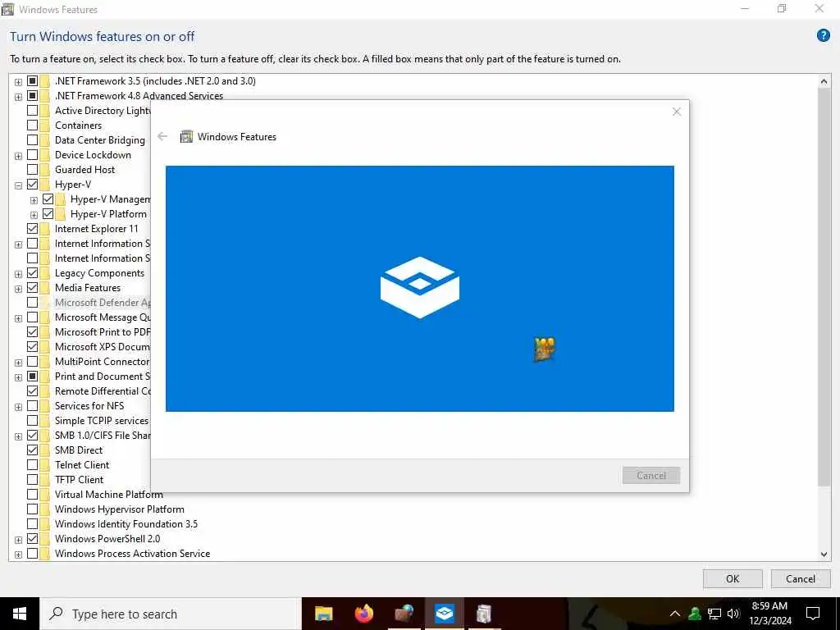Check the Windows Hypervisor Platform box

pos(32,509)
